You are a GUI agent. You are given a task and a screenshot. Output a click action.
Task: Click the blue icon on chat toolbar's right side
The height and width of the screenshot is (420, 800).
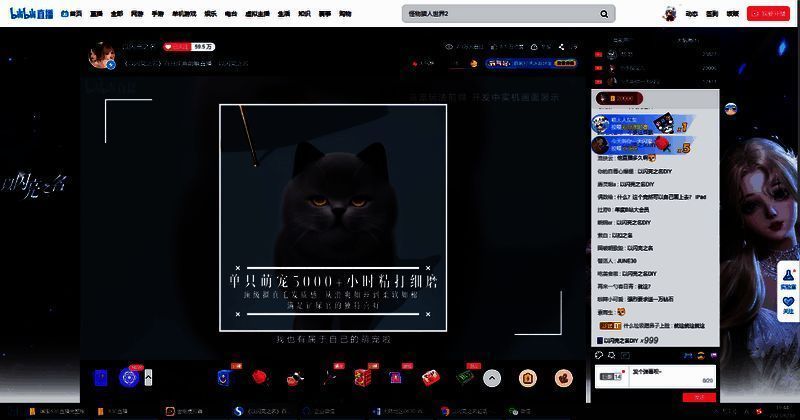click(x=688, y=355)
